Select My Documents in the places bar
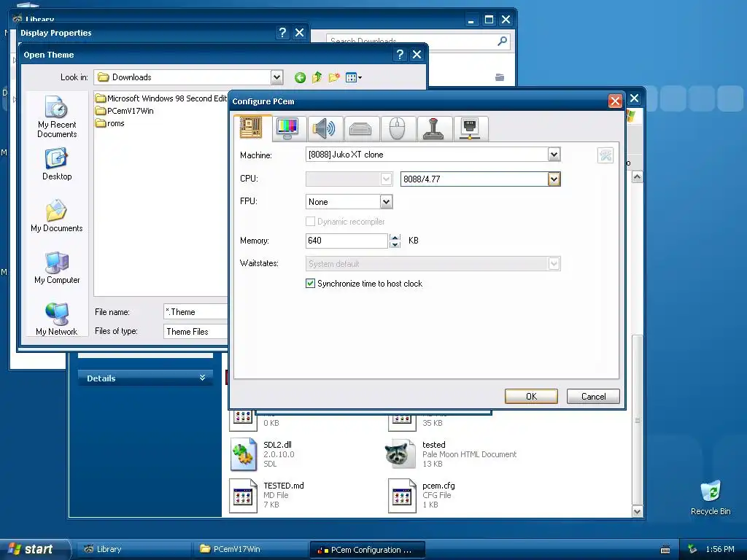The height and width of the screenshot is (560, 747). (x=57, y=216)
